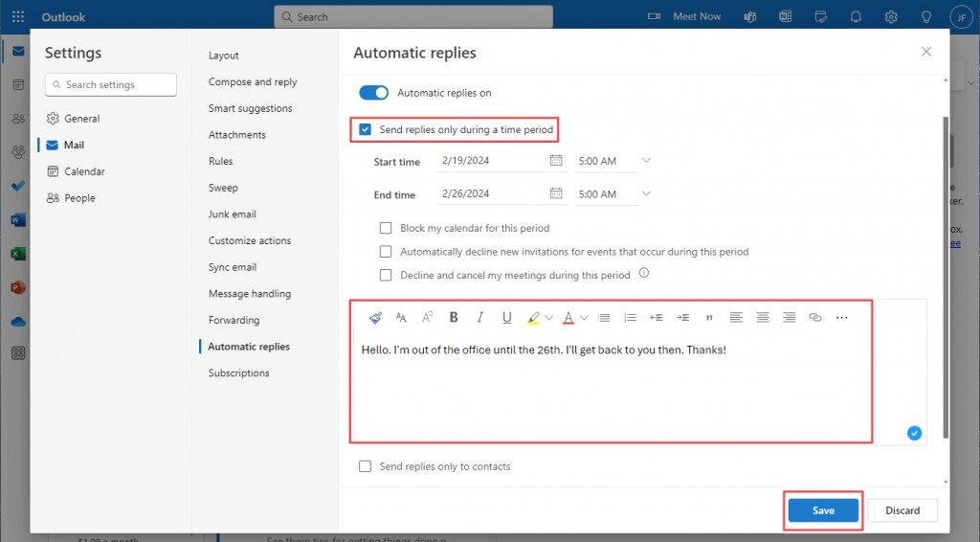Image resolution: width=980 pixels, height=542 pixels.
Task: Open OneDrive cloud icon in left rail
Action: point(18,322)
